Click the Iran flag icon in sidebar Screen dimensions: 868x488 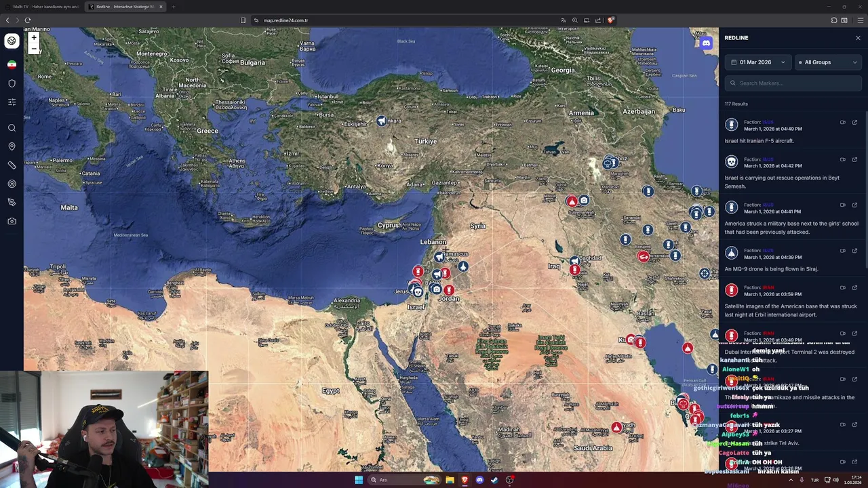click(x=12, y=64)
